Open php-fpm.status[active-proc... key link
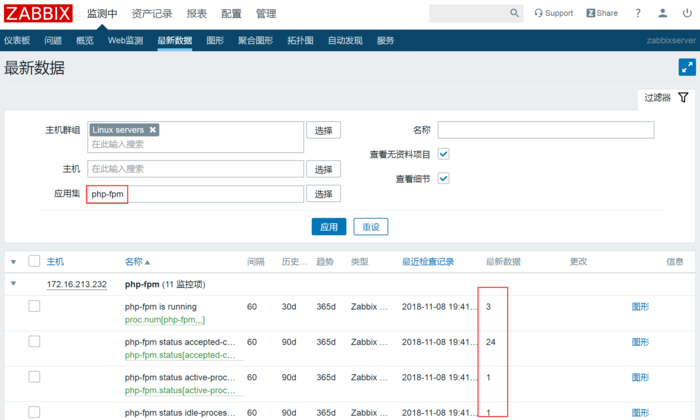This screenshot has height=420, width=700. point(180,390)
